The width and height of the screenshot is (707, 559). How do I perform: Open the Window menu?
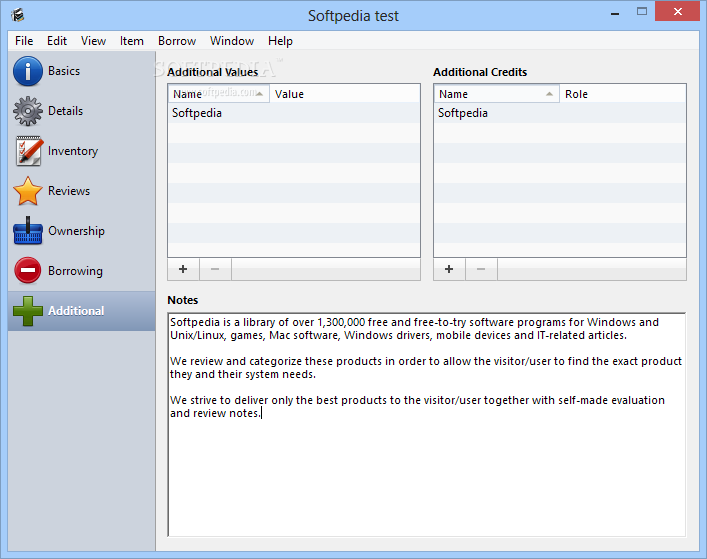(232, 41)
